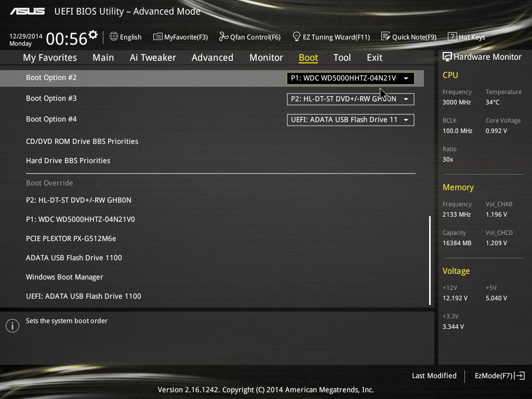
Task: Click memory capacity value 16384 MB
Action: pos(457,243)
